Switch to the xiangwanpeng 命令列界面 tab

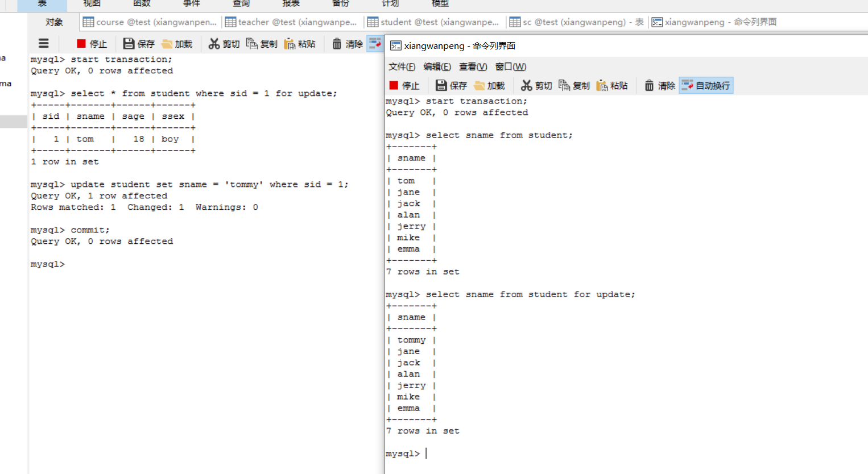tap(714, 22)
